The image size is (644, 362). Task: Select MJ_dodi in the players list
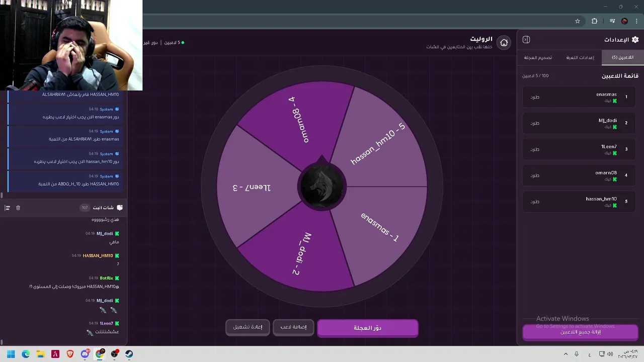coord(579,123)
